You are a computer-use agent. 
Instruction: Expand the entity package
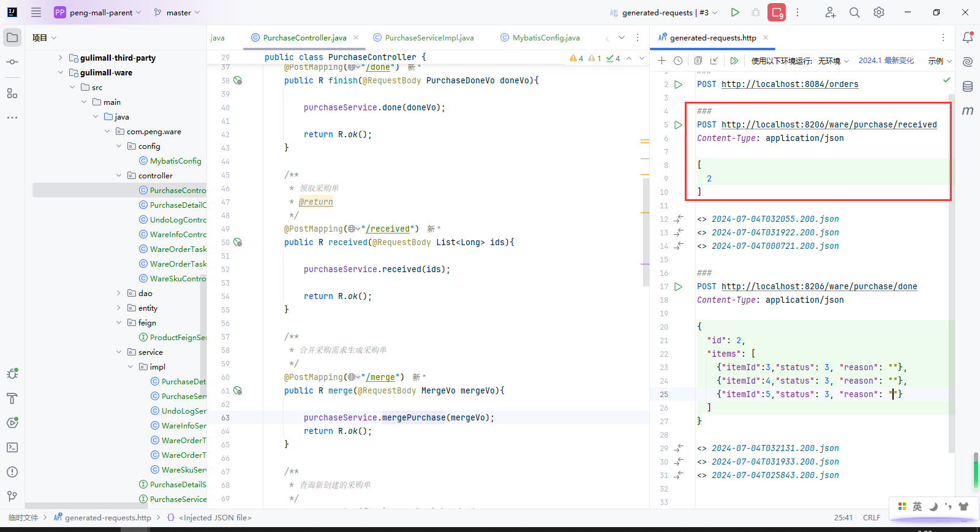(x=119, y=308)
